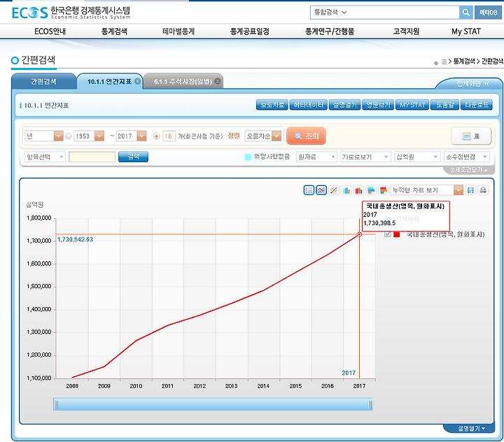Image resolution: width=504 pixels, height=442 pixels.
Task: Click the 표 table view button
Action: pos(471,136)
